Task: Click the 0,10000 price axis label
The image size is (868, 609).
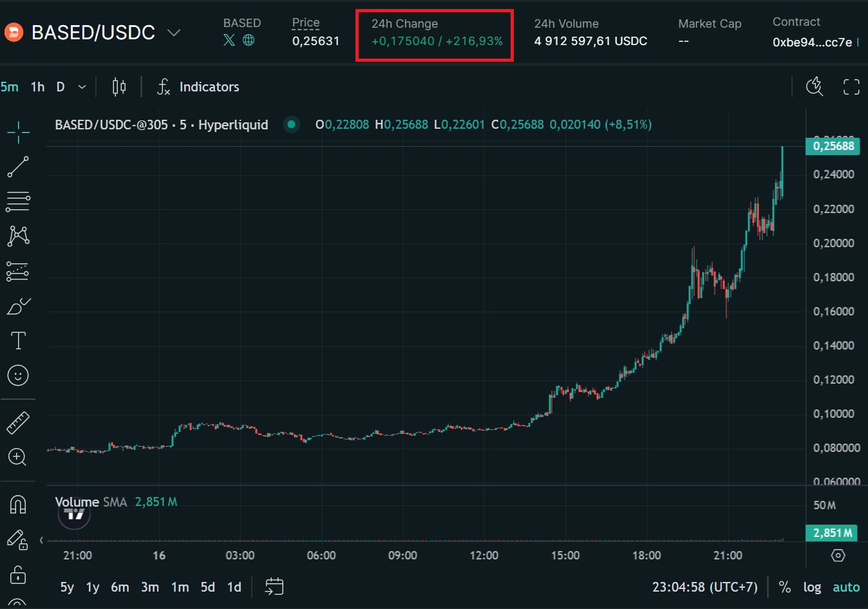Action: pos(834,413)
